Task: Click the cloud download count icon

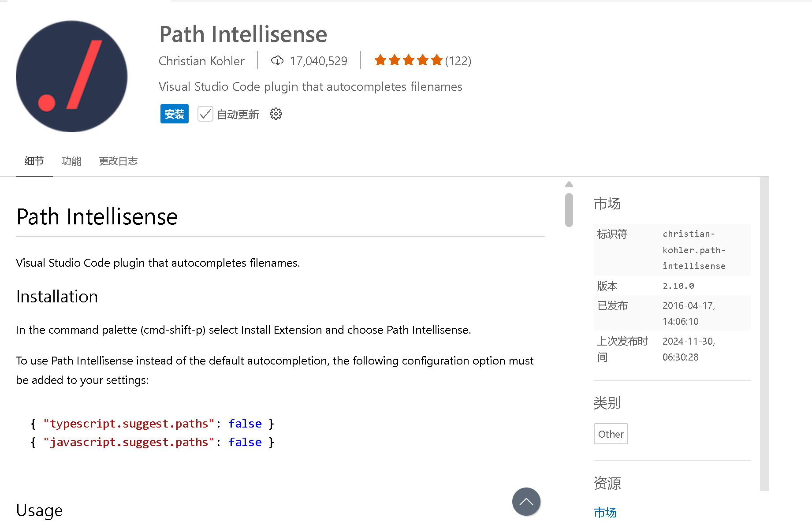Action: (x=277, y=60)
